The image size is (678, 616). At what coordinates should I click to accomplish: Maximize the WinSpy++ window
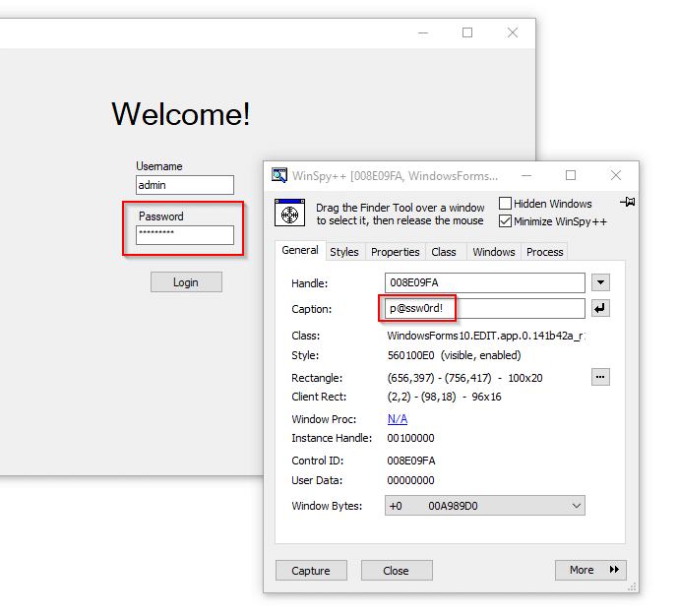(x=571, y=175)
